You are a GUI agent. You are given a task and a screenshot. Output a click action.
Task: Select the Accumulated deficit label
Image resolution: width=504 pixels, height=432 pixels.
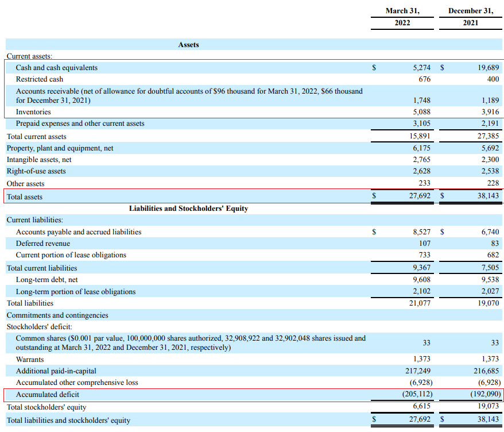48,394
